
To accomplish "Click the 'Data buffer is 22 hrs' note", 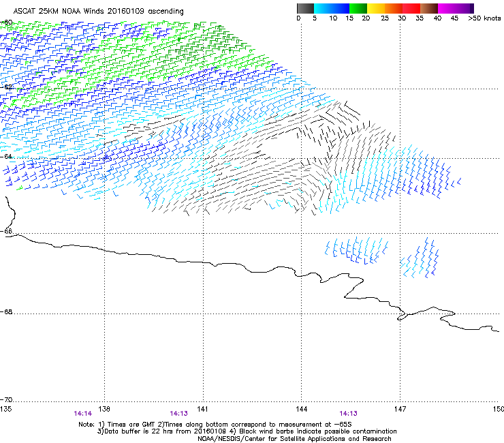I will [247, 431].
